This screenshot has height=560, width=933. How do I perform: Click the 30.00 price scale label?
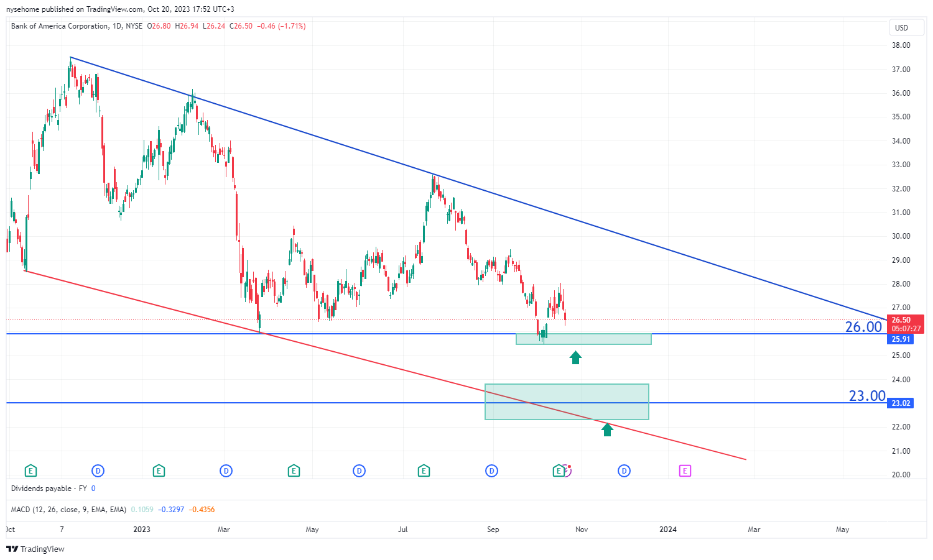tap(901, 236)
